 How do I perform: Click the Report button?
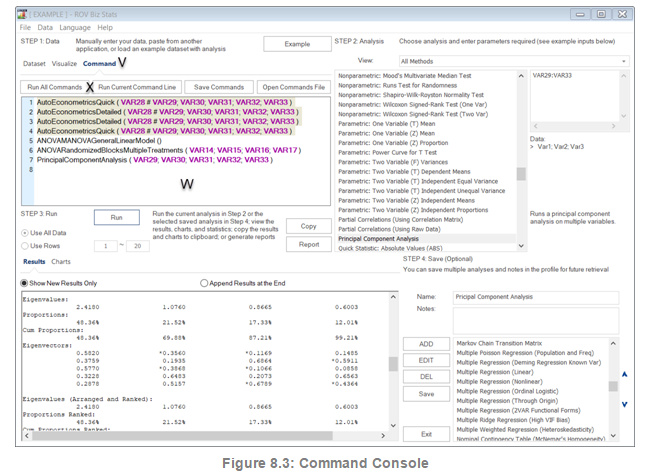[x=309, y=244]
